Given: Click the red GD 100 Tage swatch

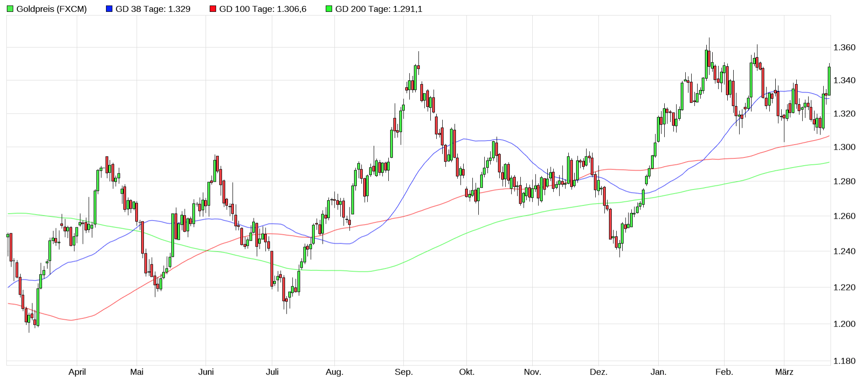Looking at the screenshot, I should click(213, 9).
